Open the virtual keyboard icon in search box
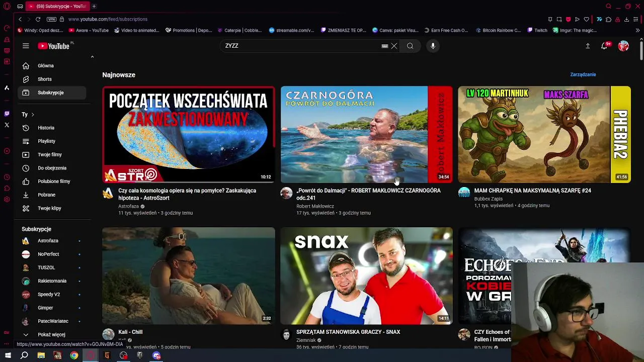 pos(385,46)
